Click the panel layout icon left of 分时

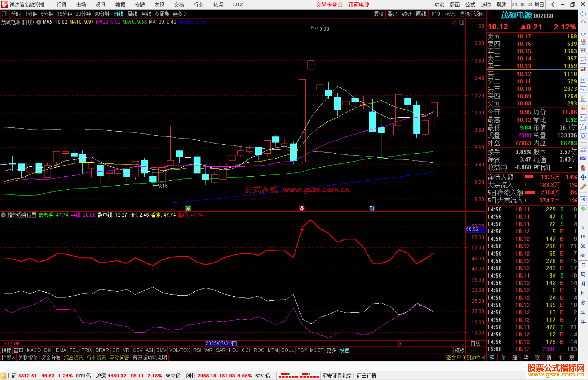[x=4, y=14]
